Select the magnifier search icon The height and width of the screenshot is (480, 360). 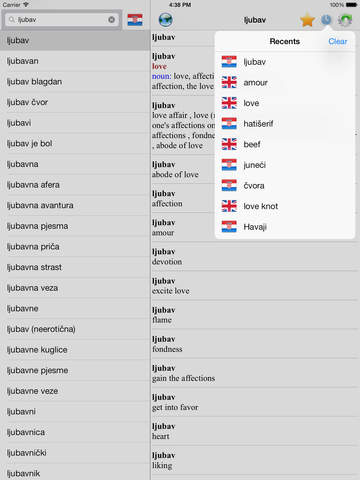tap(12, 20)
